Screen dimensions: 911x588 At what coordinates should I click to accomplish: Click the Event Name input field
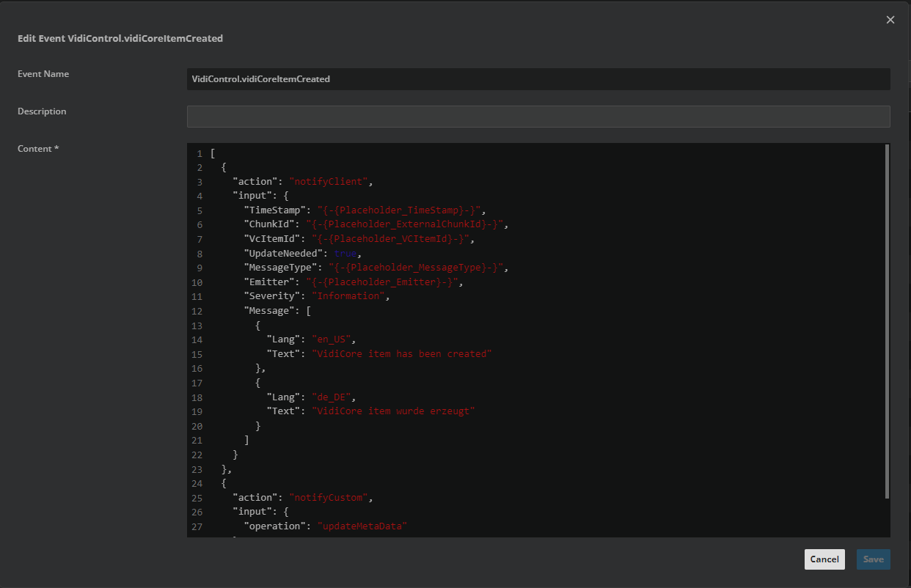[x=538, y=79]
